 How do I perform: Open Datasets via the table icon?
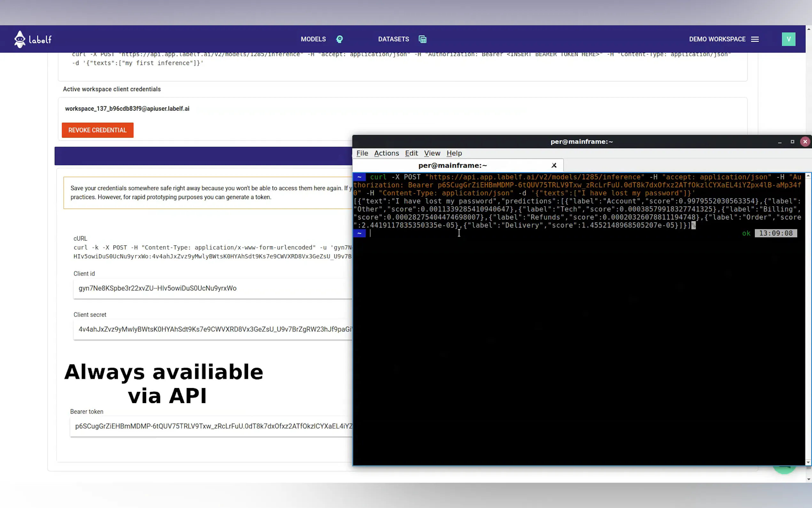(x=422, y=39)
